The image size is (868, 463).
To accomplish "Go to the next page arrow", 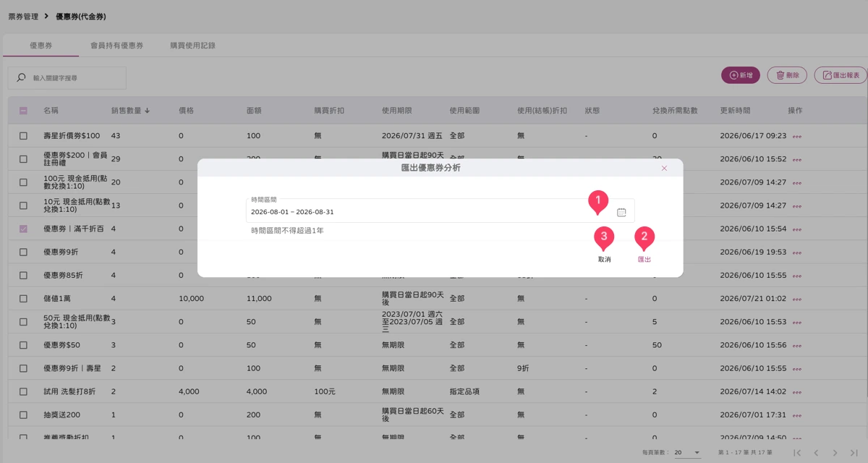I will tap(835, 452).
